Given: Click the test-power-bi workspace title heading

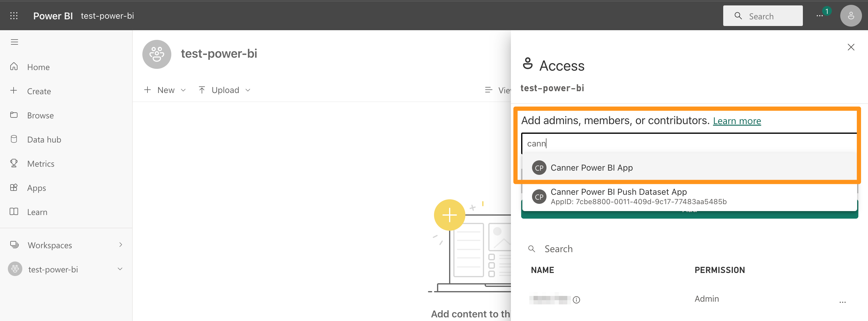Looking at the screenshot, I should coord(219,53).
